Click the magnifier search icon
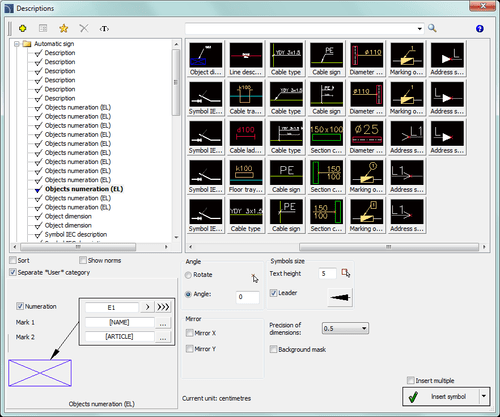This screenshot has width=500, height=417. [x=432, y=28]
